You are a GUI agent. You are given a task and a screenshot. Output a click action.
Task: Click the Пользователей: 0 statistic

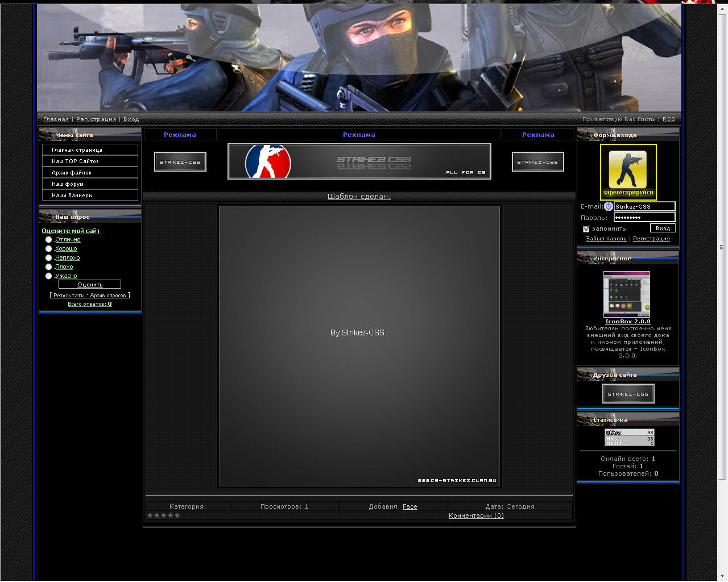[628, 473]
